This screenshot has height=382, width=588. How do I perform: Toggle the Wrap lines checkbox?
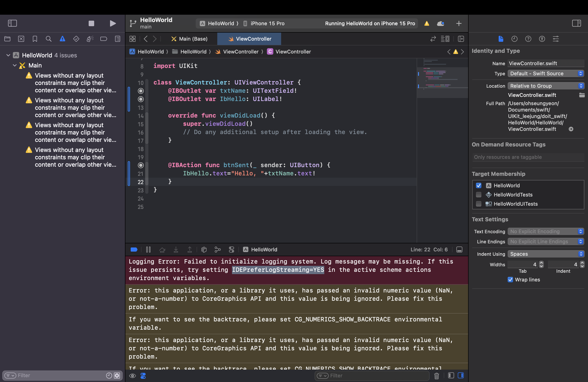[510, 280]
